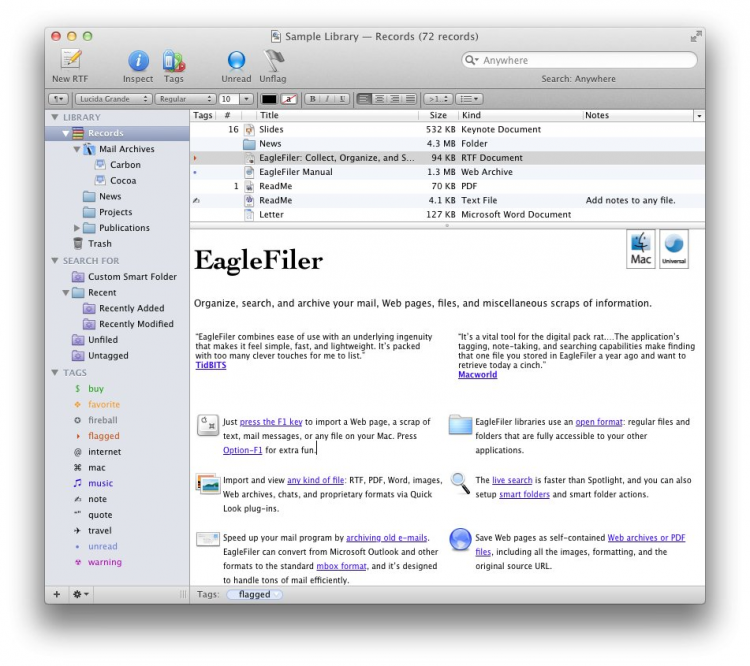The image size is (750, 666).
Task: Toggle Italic text formatting
Action: pyautogui.click(x=327, y=99)
